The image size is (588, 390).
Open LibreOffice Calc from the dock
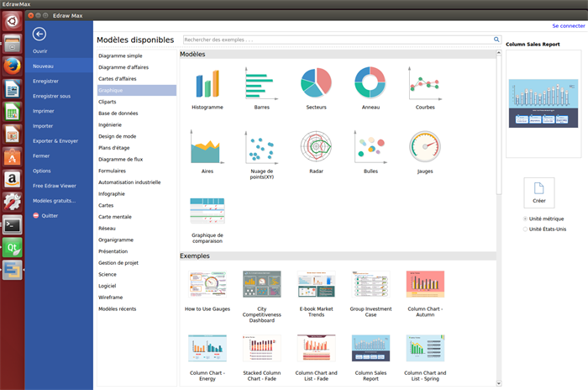click(12, 112)
